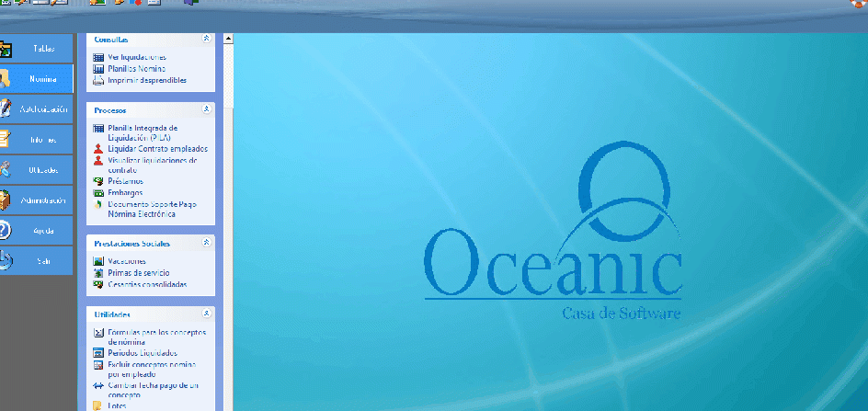Click the Salir exit icon
This screenshot has width=868, height=411.
(x=5, y=261)
